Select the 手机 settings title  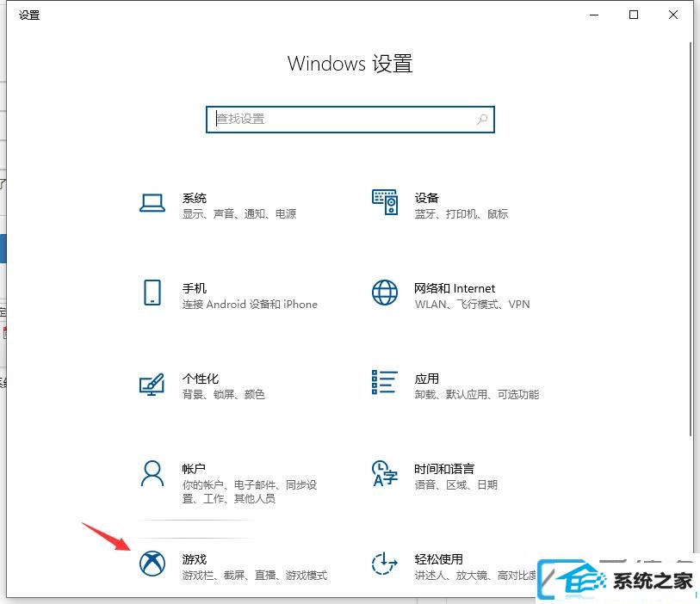point(195,288)
